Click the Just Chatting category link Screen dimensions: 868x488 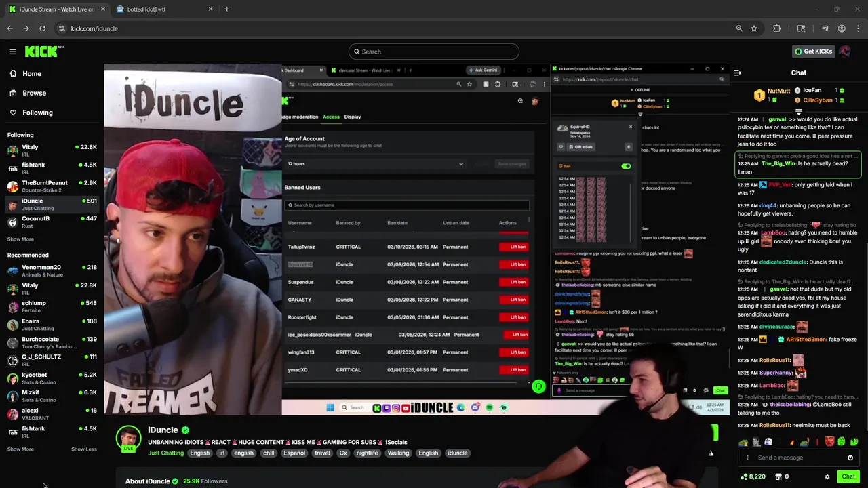coord(166,453)
